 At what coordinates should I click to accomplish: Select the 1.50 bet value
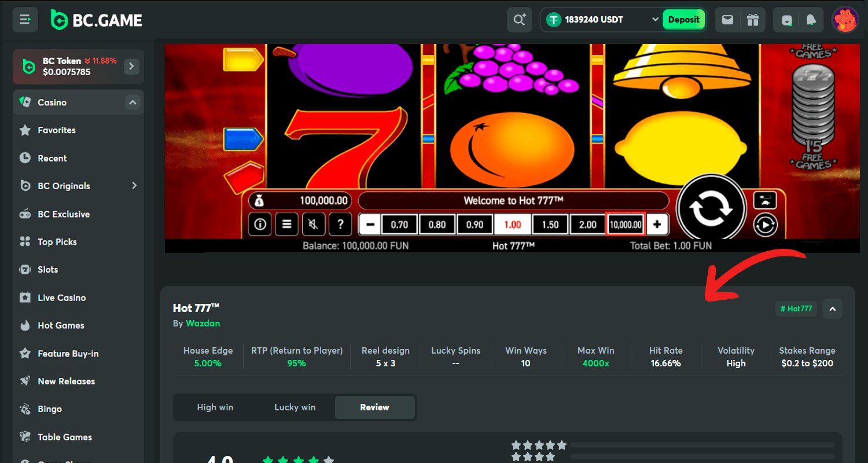[x=550, y=225]
